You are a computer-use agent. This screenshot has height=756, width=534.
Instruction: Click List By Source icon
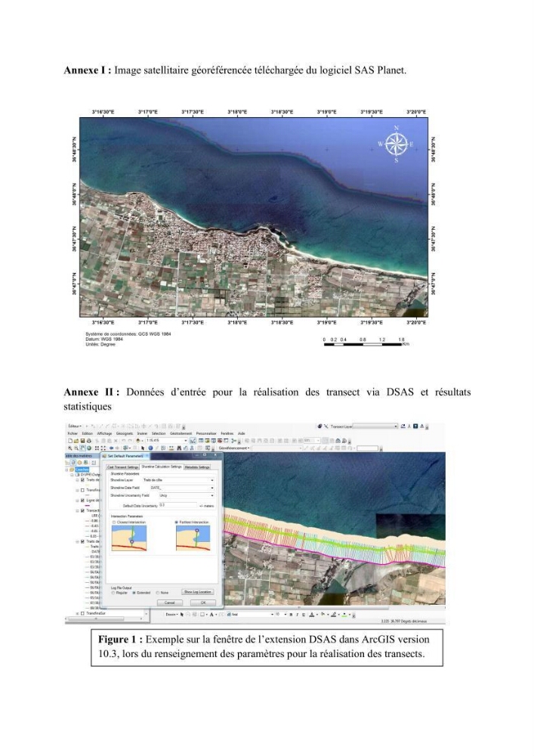[73, 463]
